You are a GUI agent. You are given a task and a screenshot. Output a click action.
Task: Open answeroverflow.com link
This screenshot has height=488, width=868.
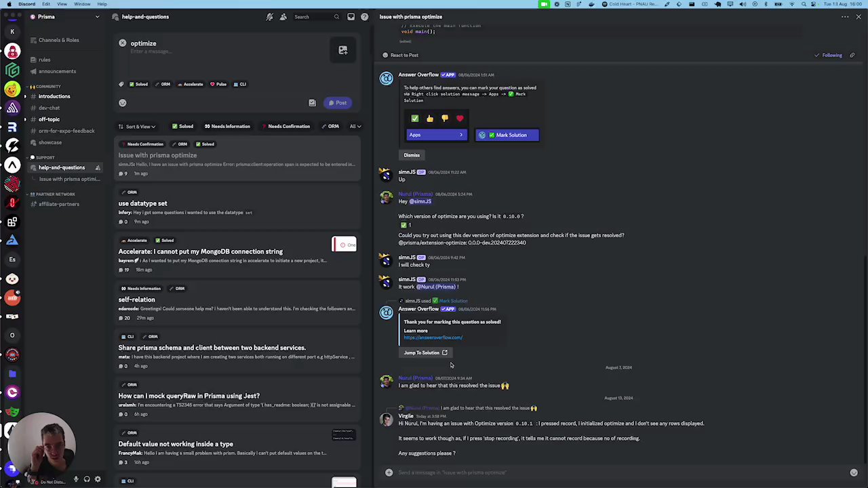tap(433, 338)
